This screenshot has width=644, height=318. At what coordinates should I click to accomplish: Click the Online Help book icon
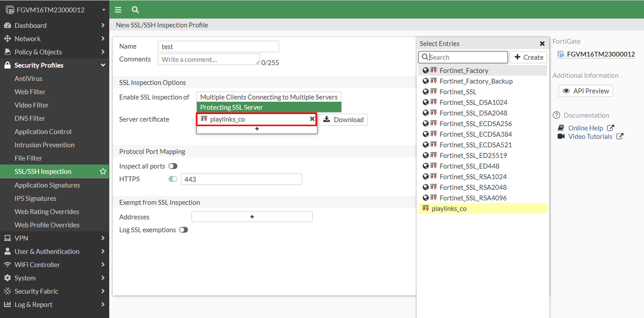[561, 128]
